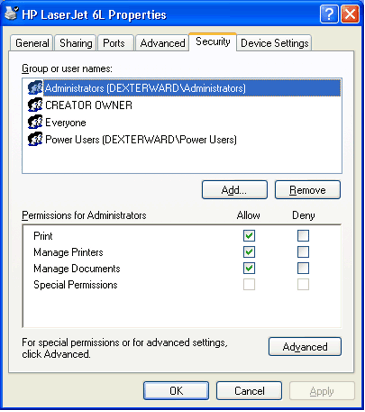Viewport: 365px width, 412px height.
Task: Switch to the General tab
Action: click(32, 43)
